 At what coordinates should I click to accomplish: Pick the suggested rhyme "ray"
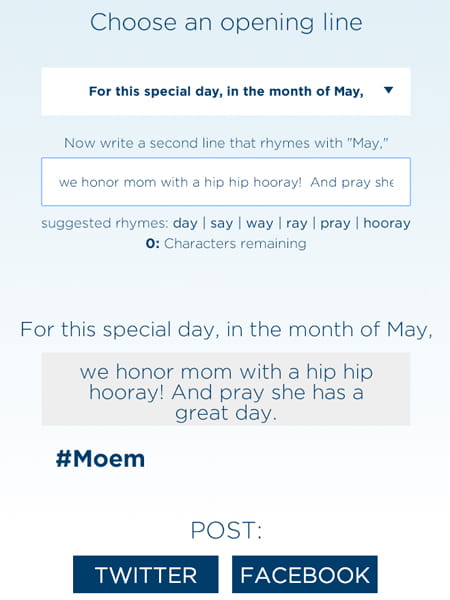click(x=297, y=223)
